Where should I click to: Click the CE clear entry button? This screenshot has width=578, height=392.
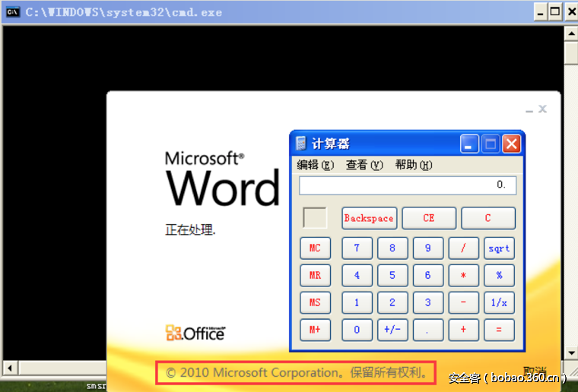(x=429, y=218)
